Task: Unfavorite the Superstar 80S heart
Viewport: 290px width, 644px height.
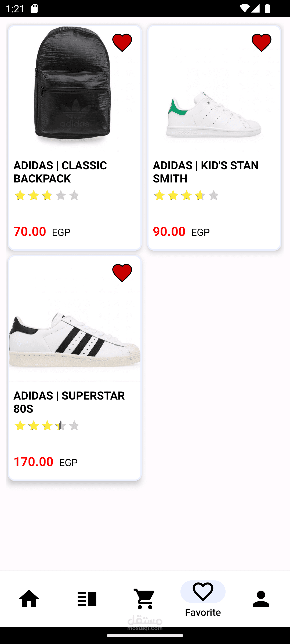Action: [122, 273]
